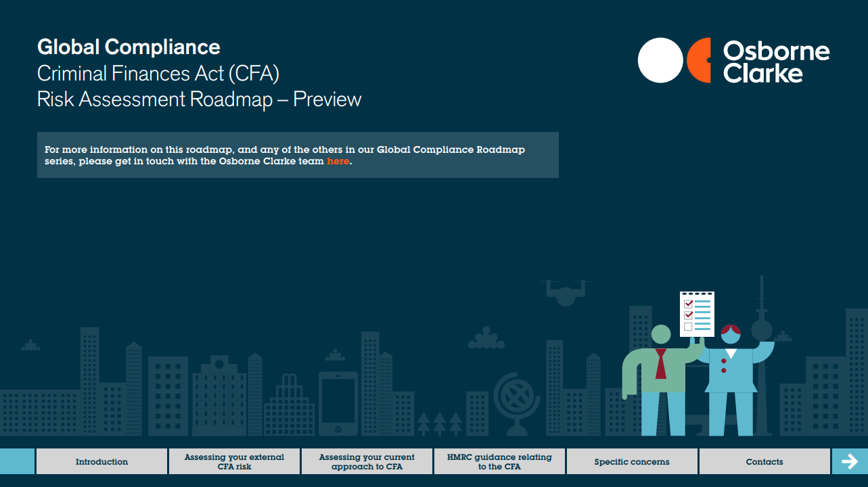Open Assessing your current approach to CFA
Image resolution: width=868 pixels, height=487 pixels.
tap(367, 461)
